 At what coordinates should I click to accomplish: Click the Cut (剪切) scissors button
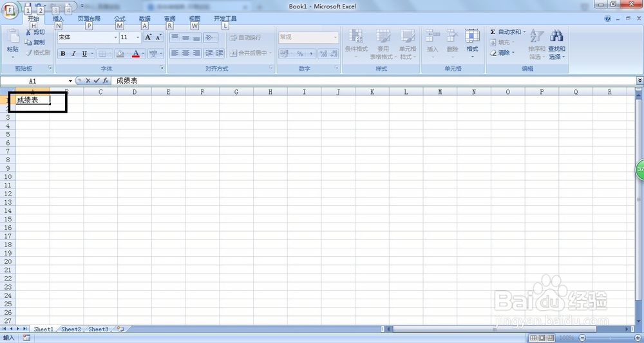pos(35,32)
